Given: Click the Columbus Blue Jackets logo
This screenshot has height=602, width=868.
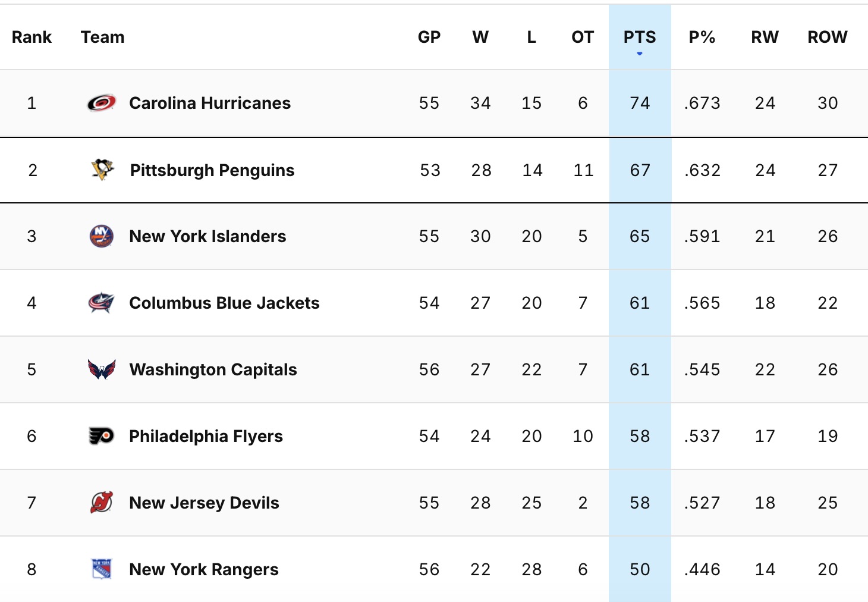Looking at the screenshot, I should (102, 303).
